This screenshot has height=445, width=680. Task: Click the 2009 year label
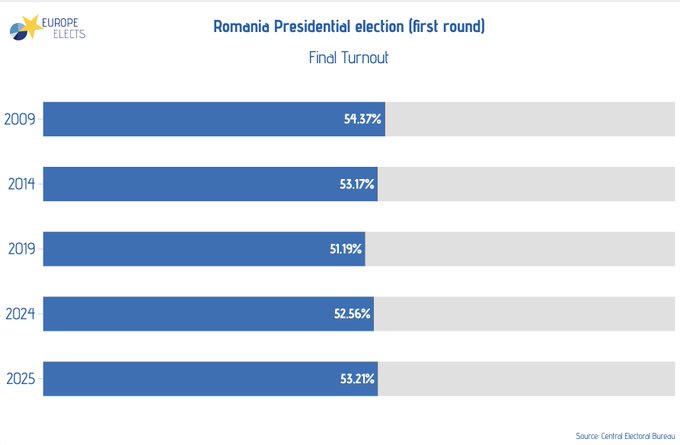pyautogui.click(x=20, y=119)
